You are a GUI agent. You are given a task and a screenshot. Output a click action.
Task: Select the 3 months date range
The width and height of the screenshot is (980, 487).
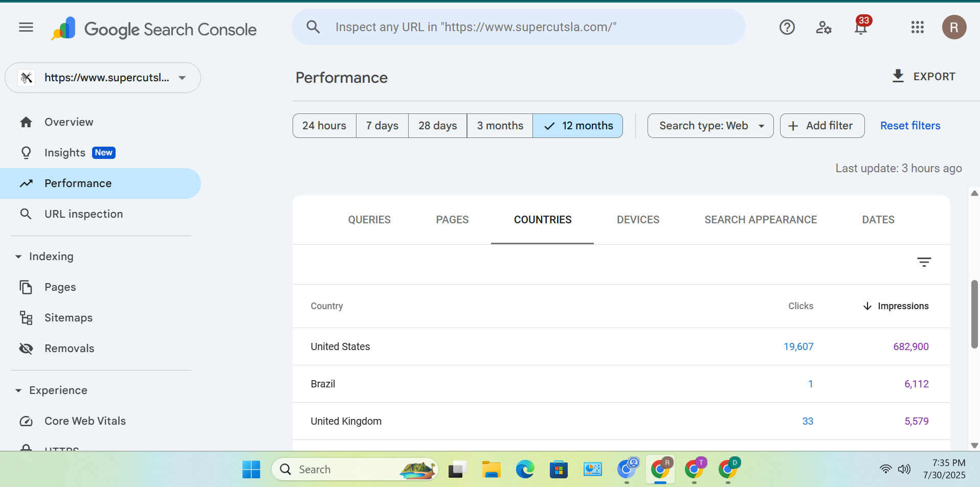[x=500, y=126]
